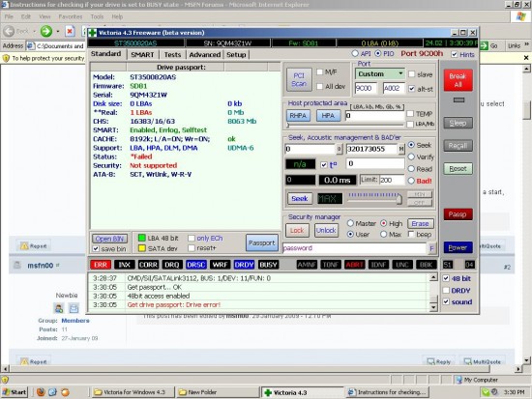Viewport: 532px width, 399px height.
Task: Switch to the SMART tab
Action: click(x=142, y=54)
